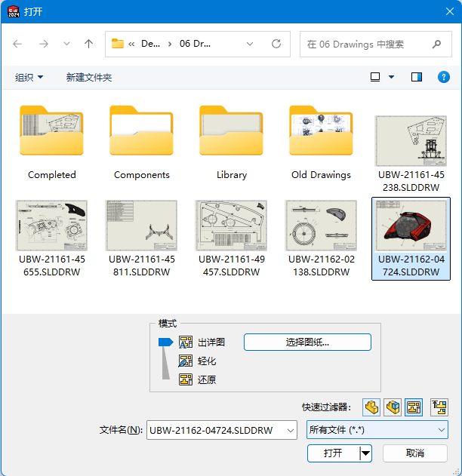Toggle the Assemblies quick filter icon

point(392,407)
